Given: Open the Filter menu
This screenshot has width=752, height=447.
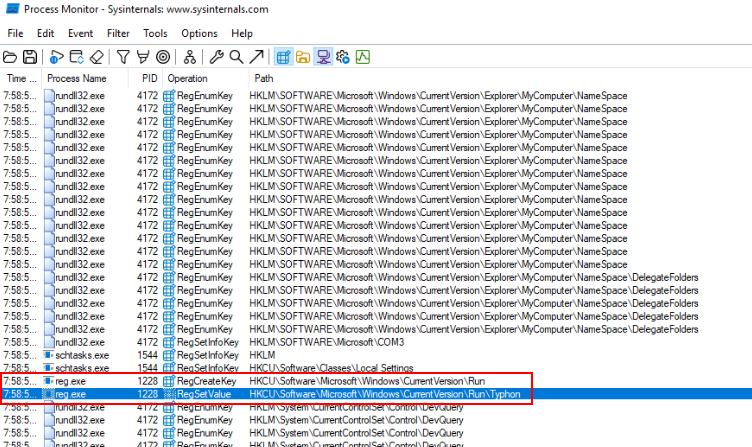Looking at the screenshot, I should tap(118, 33).
